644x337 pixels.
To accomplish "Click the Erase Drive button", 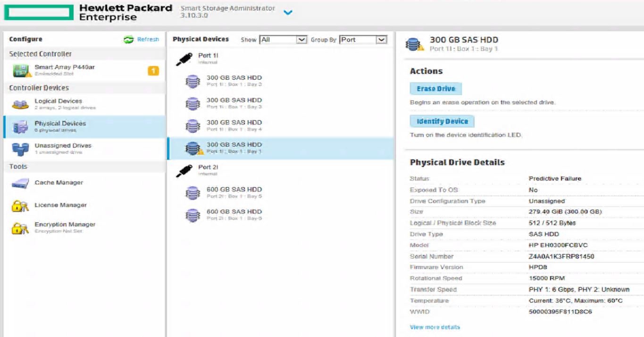I will tap(436, 89).
